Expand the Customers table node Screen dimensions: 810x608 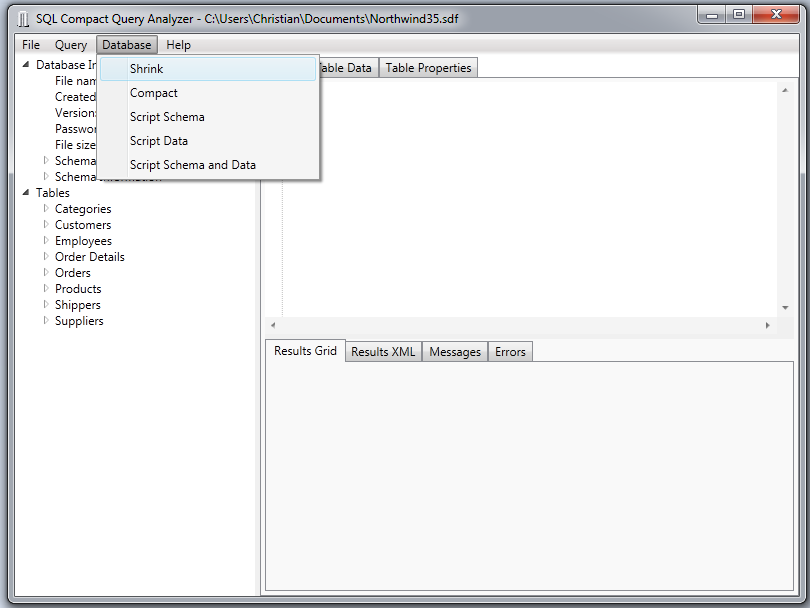click(46, 224)
